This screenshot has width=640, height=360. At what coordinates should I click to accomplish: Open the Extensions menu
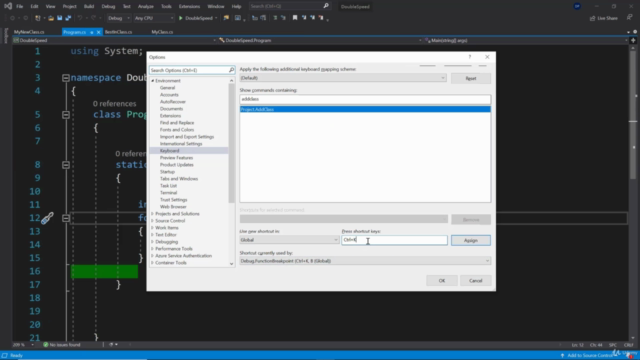189,6
